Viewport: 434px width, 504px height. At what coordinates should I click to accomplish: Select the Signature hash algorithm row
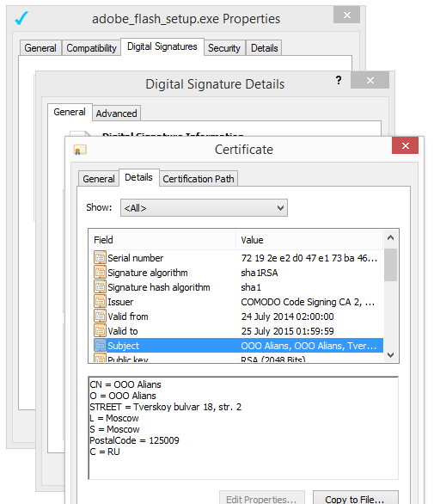pos(236,287)
